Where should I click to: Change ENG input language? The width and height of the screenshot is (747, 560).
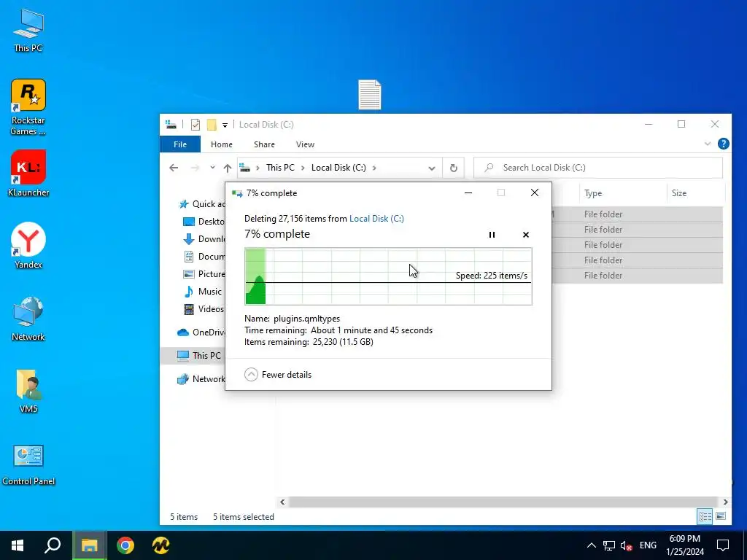coord(648,545)
